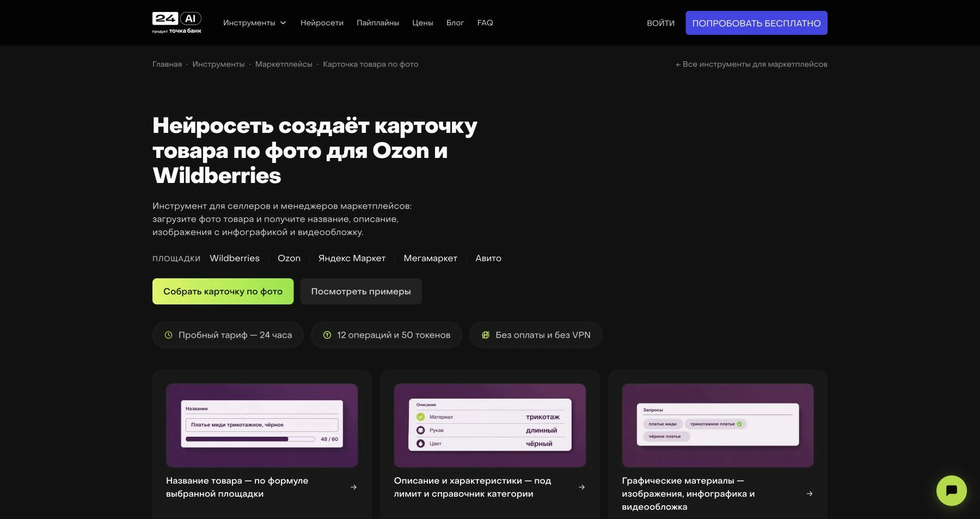
Task: Open the Нейросети nav item
Action: [322, 23]
